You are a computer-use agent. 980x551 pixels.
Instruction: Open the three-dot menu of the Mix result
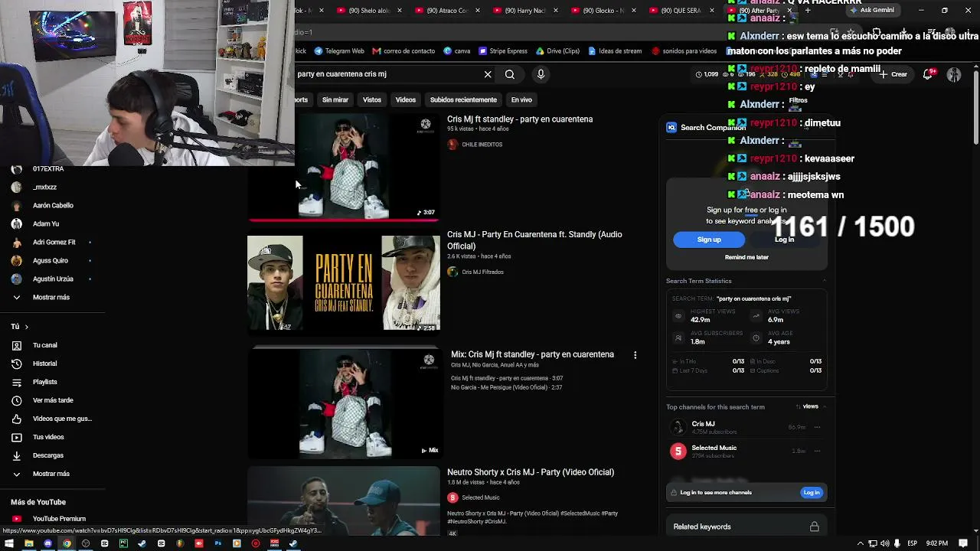635,355
